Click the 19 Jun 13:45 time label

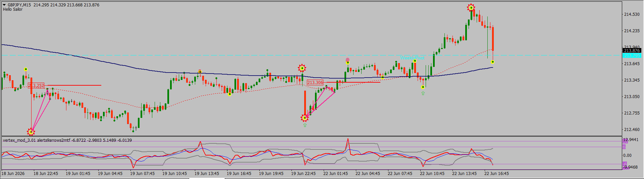(x=207, y=174)
